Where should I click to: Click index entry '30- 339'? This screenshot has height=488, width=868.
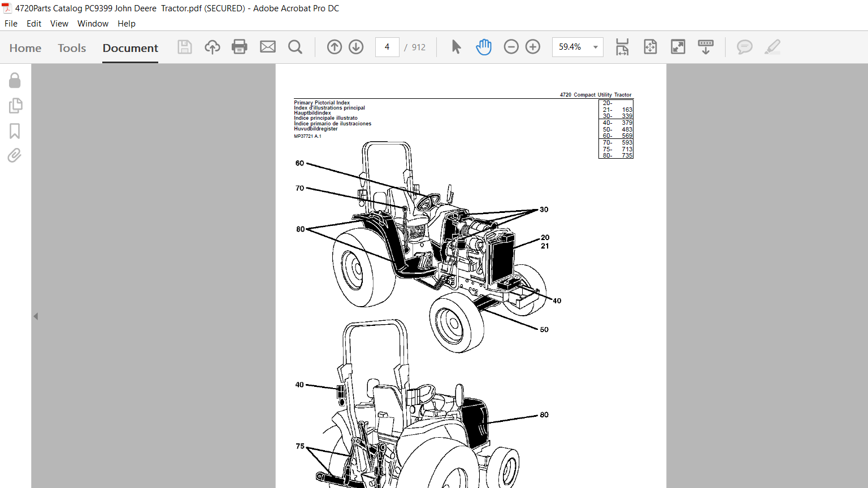(617, 116)
